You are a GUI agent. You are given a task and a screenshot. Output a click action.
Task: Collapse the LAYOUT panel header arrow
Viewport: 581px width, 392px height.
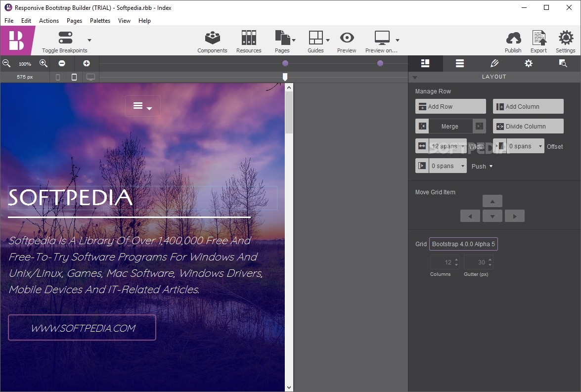click(x=415, y=78)
